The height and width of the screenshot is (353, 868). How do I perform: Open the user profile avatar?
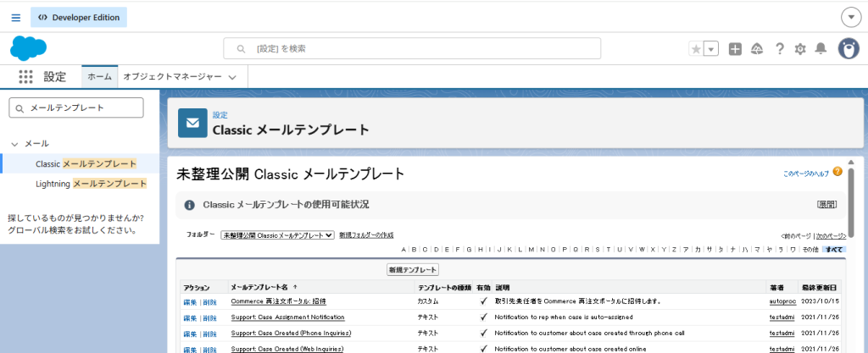pyautogui.click(x=848, y=48)
